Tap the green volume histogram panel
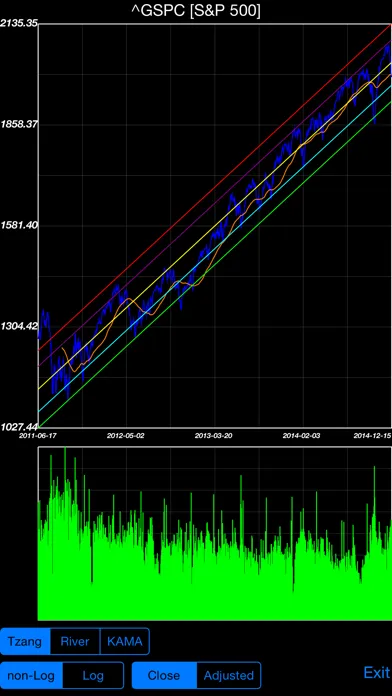392x696 pixels. point(215,534)
